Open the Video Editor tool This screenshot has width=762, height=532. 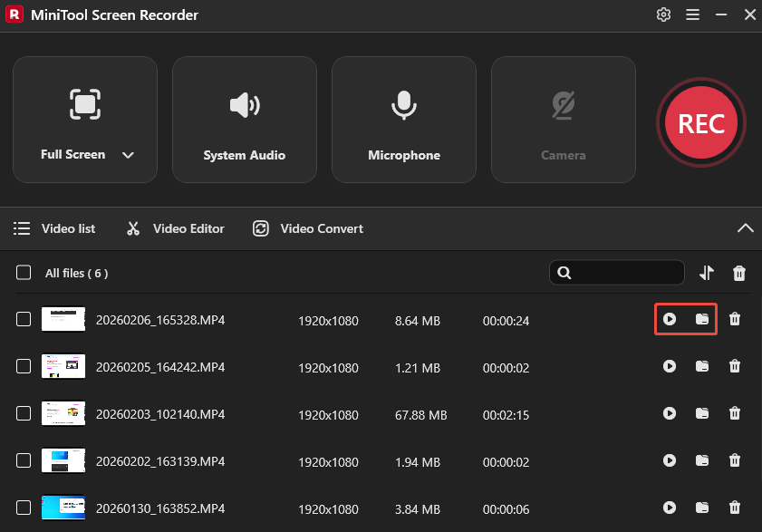pos(174,228)
